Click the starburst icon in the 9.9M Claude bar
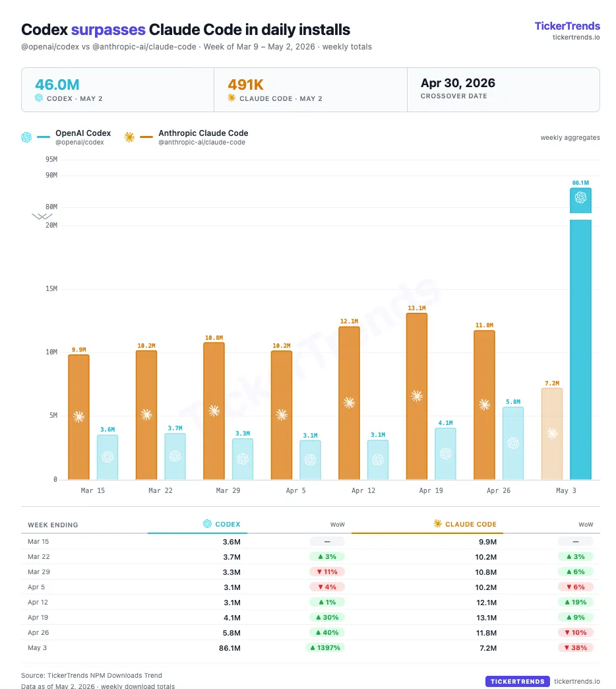This screenshot has width=616, height=689. click(78, 416)
